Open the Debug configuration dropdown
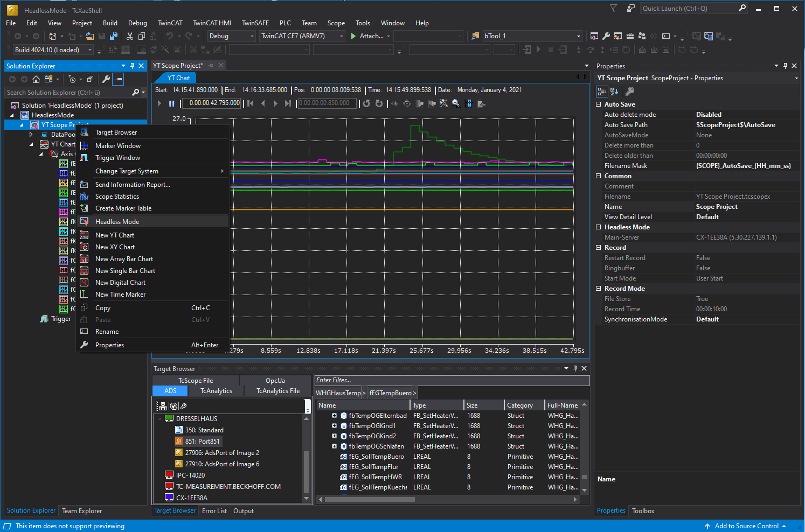The width and height of the screenshot is (805, 532). pos(232,36)
